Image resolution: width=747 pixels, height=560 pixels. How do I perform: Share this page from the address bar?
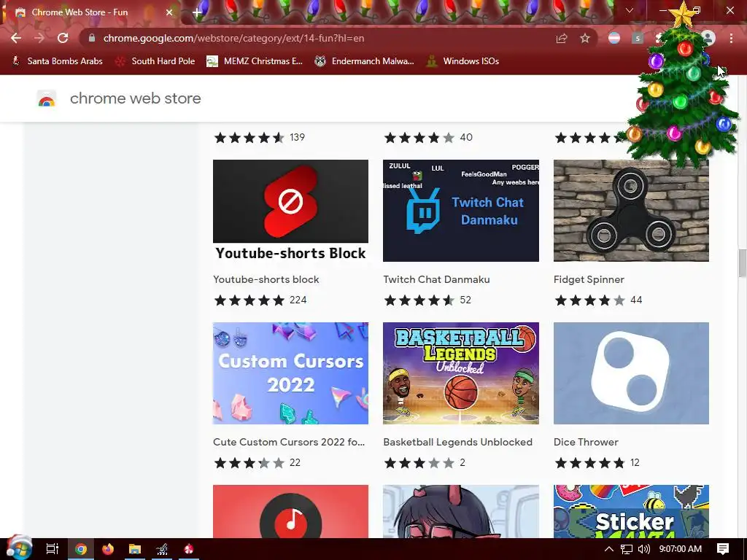click(562, 38)
